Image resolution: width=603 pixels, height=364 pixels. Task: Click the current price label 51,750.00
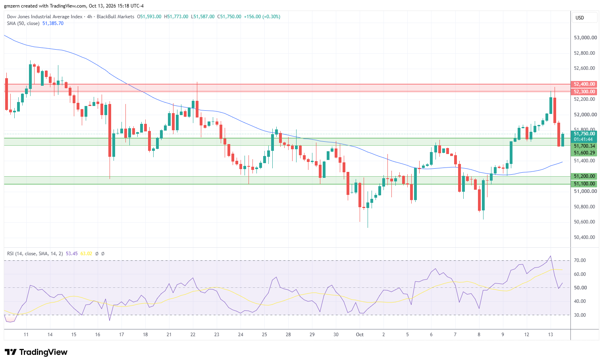point(584,134)
